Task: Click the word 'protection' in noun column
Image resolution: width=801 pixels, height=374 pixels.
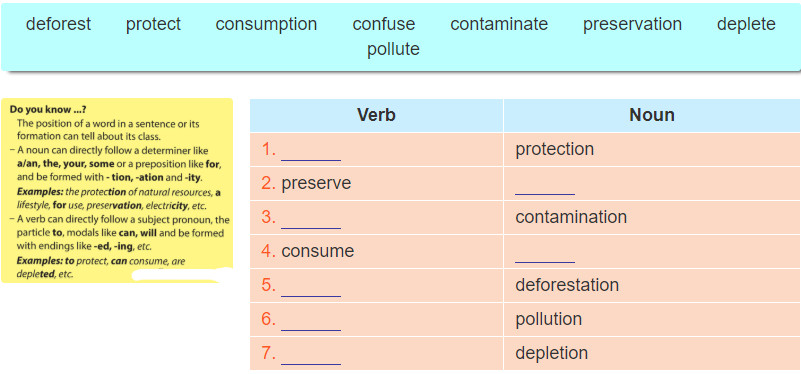Action: pos(555,149)
